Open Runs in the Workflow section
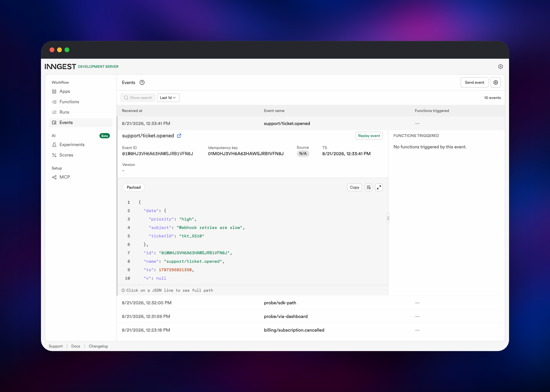Viewport: 550px width, 392px height. pyautogui.click(x=81, y=112)
